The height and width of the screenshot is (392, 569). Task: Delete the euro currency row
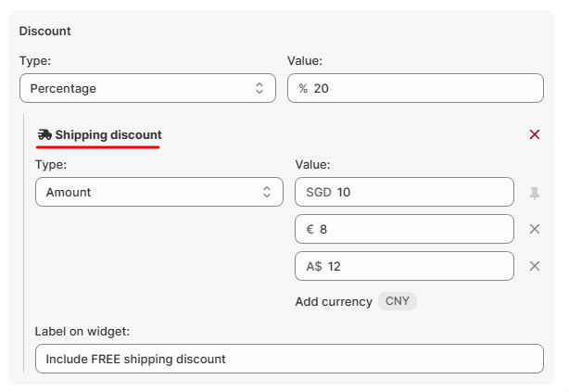point(534,230)
